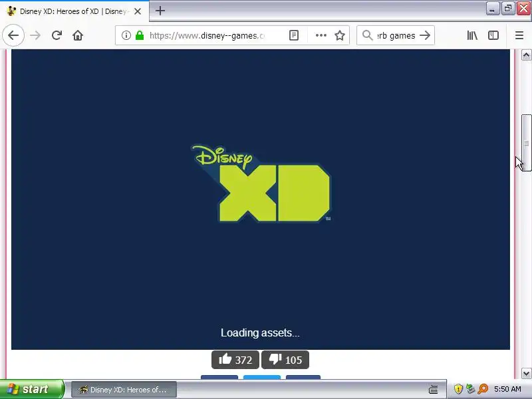Viewport: 532px width, 399px height.
Task: Click the search magnifier icon
Action: 367,35
